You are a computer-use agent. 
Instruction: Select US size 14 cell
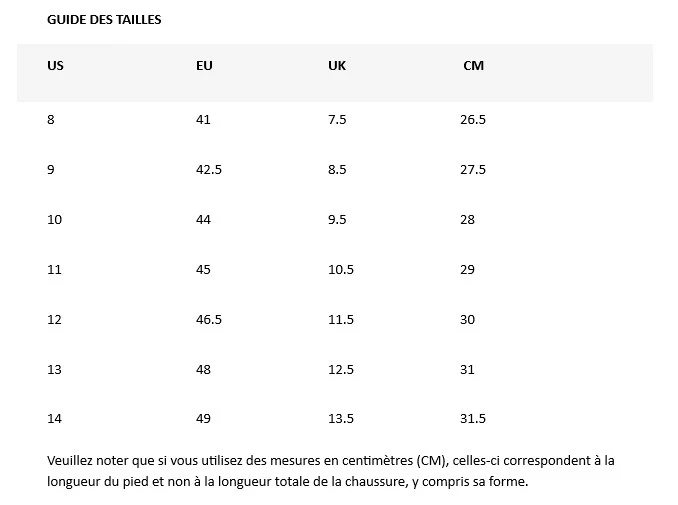point(54,419)
